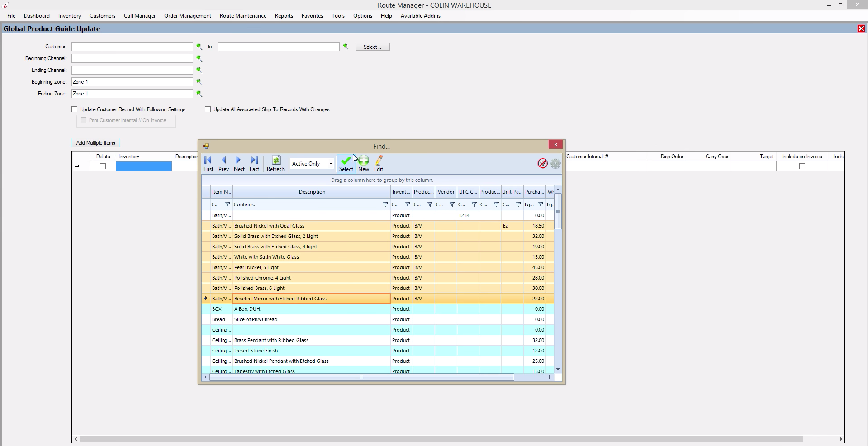This screenshot has height=446, width=868.
Task: Go to First record in Find toolbar
Action: click(x=208, y=164)
